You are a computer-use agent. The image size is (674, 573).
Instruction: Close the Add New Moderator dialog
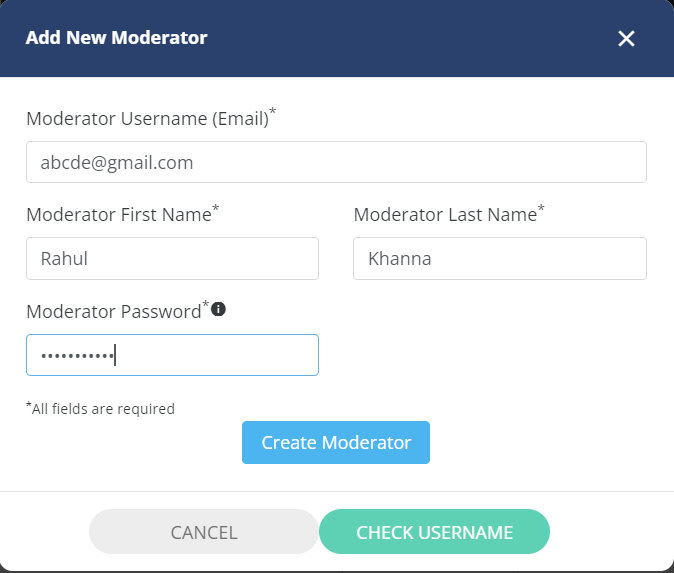coord(626,38)
